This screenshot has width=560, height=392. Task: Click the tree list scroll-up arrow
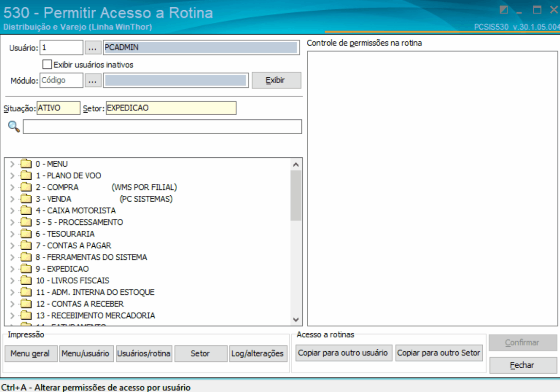pyautogui.click(x=296, y=165)
